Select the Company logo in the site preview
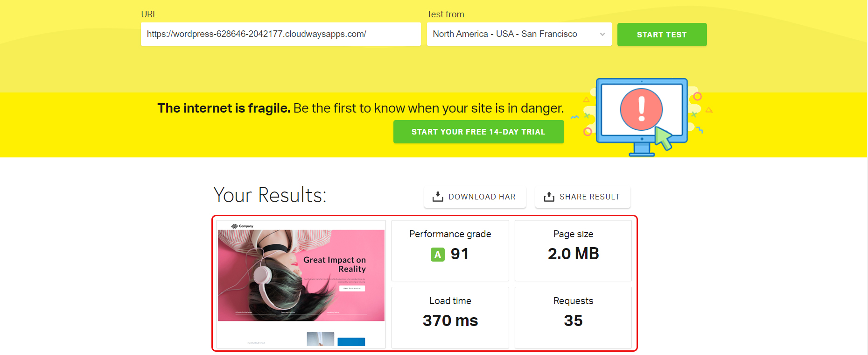The height and width of the screenshot is (355, 868). [242, 226]
